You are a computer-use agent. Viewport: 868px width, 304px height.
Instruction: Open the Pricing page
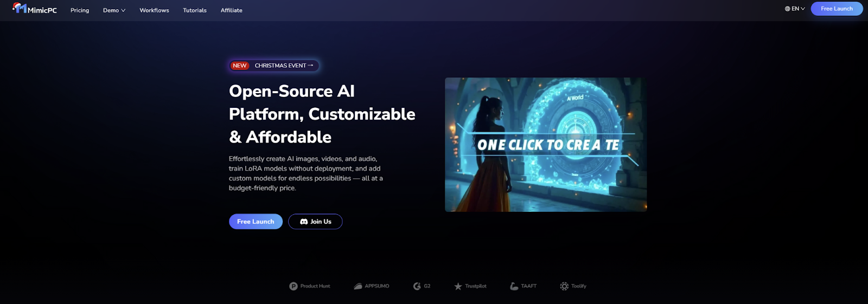tap(80, 10)
